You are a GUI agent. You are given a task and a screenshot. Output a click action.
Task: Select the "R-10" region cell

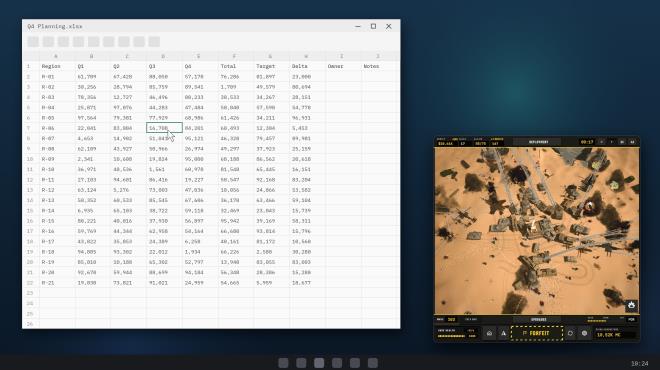tap(57, 169)
